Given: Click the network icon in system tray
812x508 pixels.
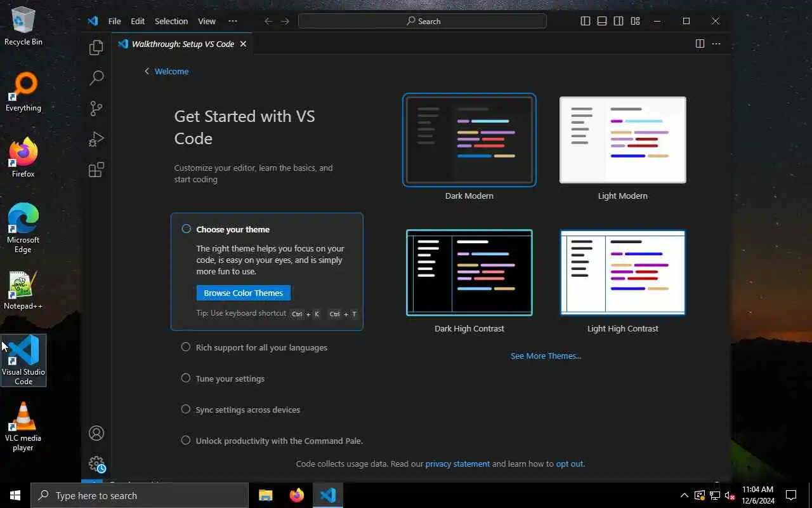Looking at the screenshot, I should tap(714, 495).
